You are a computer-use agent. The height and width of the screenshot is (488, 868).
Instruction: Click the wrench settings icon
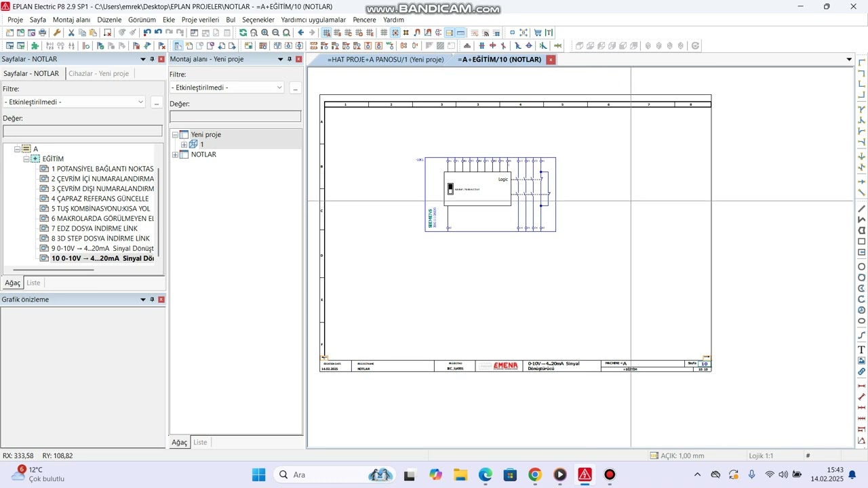(57, 33)
